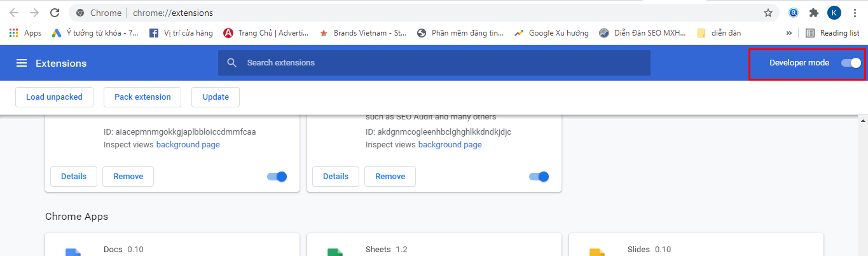Remove extension with ID aiacepmnmgokkgjaplbbloiccdmmfcaa

[128, 177]
